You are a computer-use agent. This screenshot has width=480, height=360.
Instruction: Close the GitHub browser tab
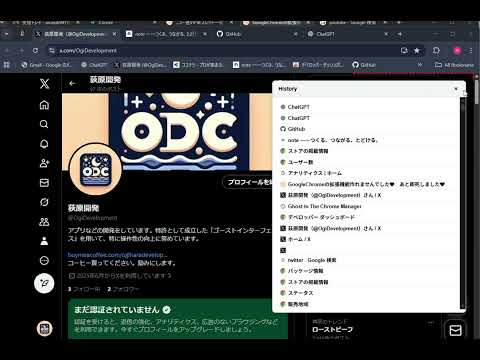[295, 34]
